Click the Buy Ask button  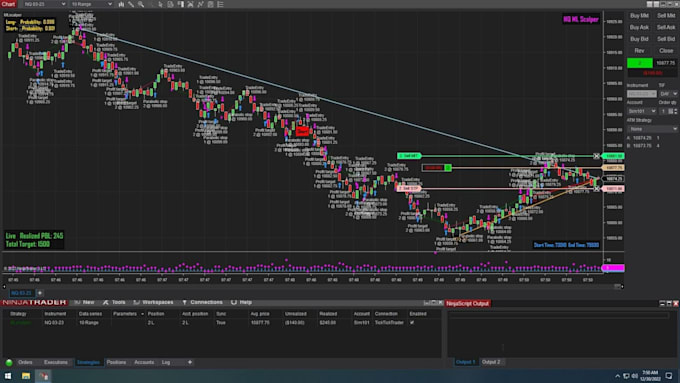pos(639,27)
